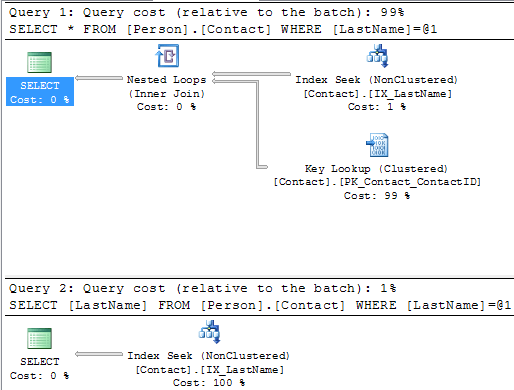Viewport: 514px width, 390px height.
Task: Select the Query 1 SELECT table icon
Action: tap(39, 62)
